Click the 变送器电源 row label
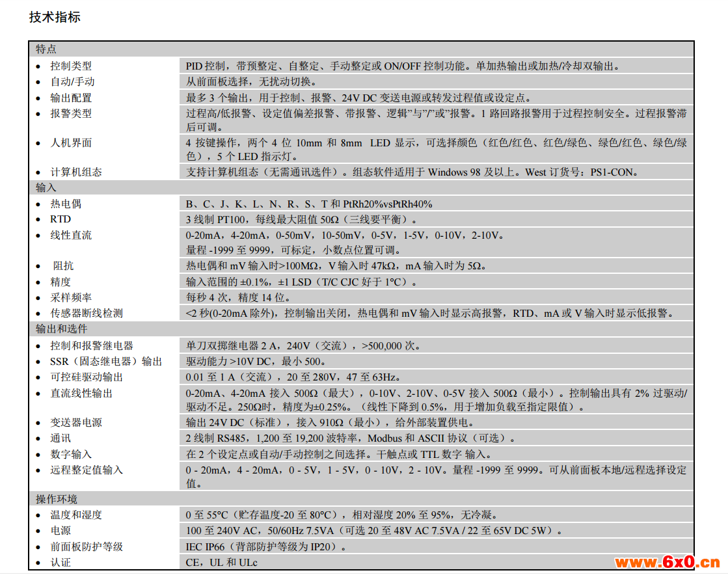The height and width of the screenshot is (577, 728). tap(76, 422)
